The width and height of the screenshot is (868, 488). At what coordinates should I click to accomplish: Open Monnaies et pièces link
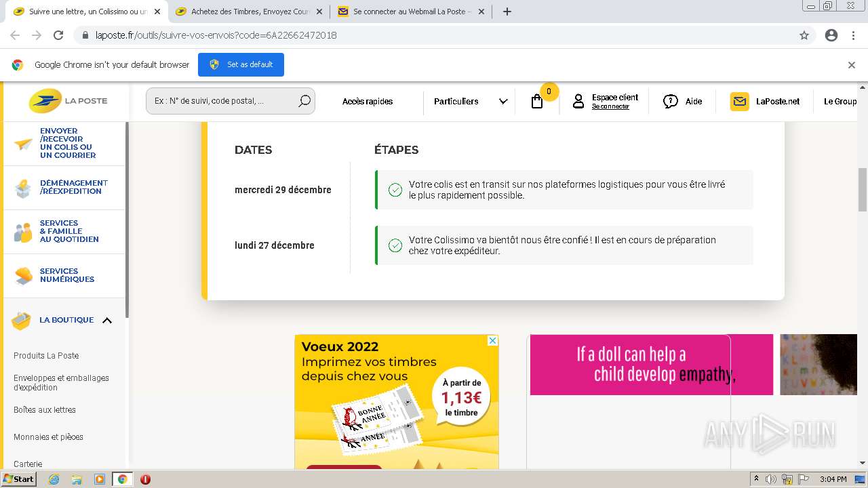coord(48,437)
